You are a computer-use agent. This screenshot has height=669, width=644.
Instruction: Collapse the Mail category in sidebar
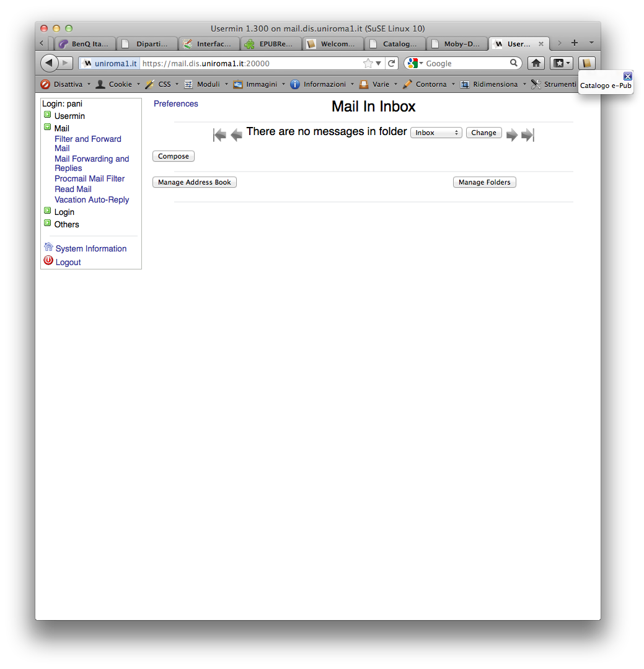(48, 127)
